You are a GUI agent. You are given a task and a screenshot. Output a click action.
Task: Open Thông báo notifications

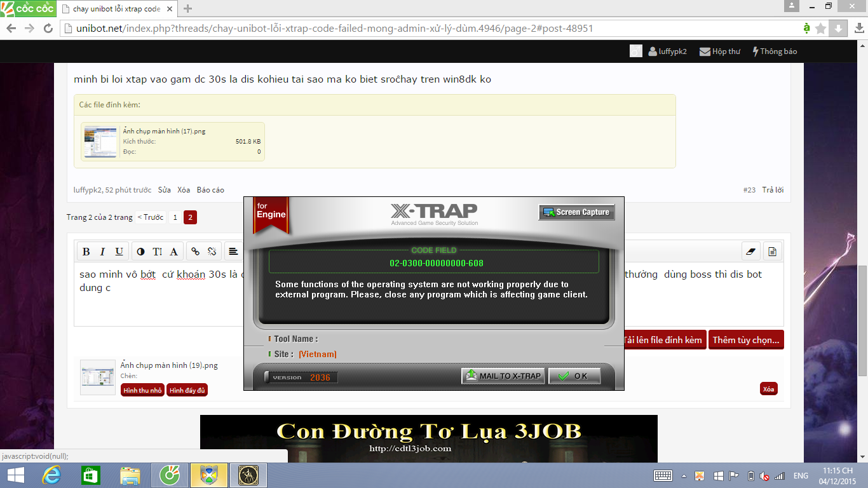coord(774,51)
